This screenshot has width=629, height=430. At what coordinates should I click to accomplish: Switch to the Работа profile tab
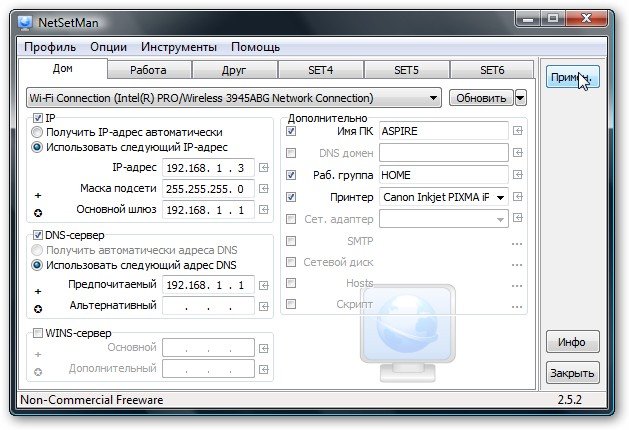pos(147,70)
